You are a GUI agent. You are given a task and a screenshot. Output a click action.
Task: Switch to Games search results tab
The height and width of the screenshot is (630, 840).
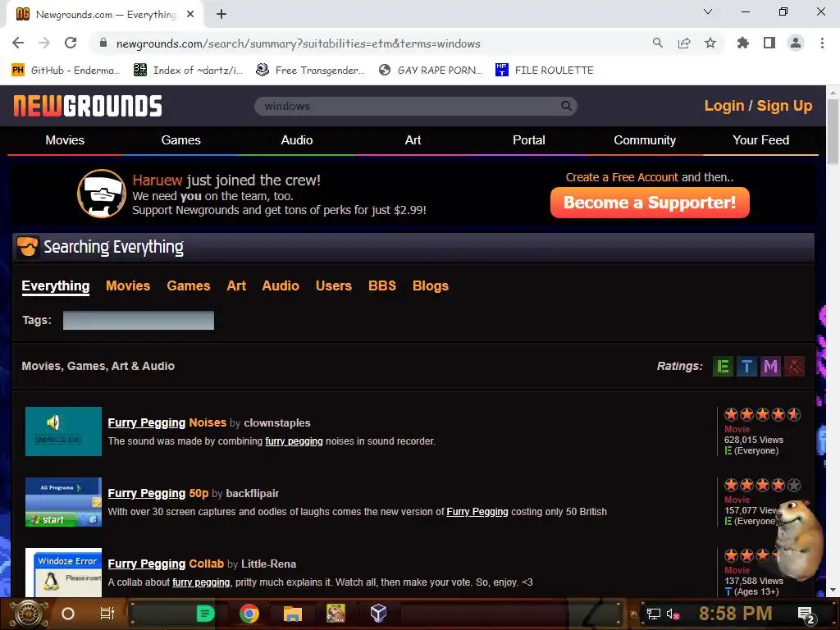point(189,285)
